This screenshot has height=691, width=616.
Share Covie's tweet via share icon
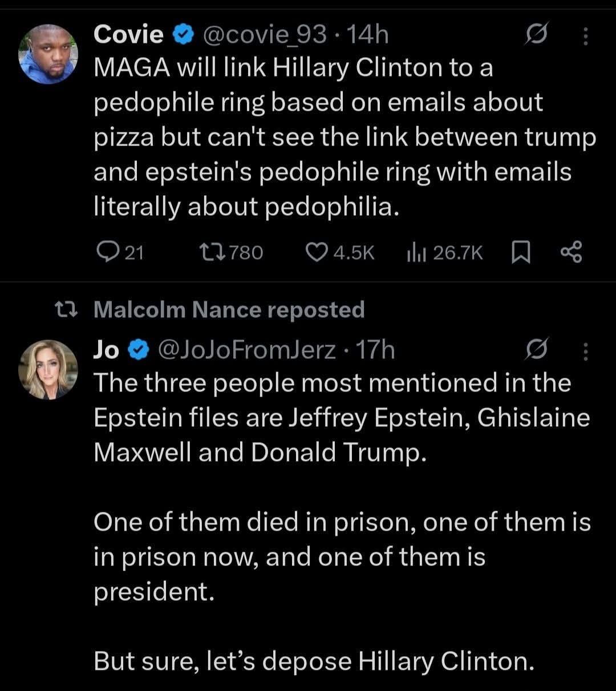click(x=571, y=252)
